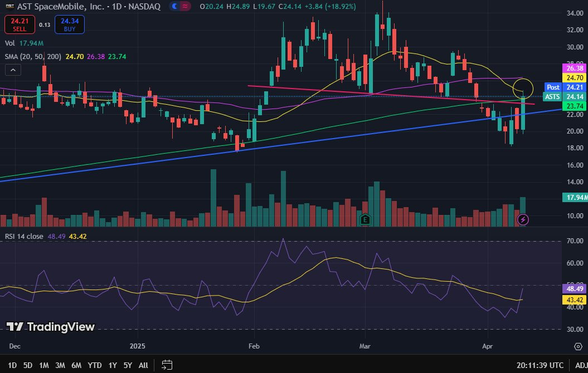
Task: Select the YTD time range
Action: point(95,365)
